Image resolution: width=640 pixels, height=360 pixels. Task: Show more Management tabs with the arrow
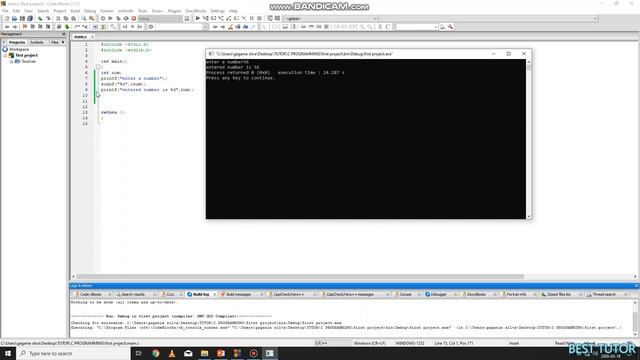tap(63, 42)
